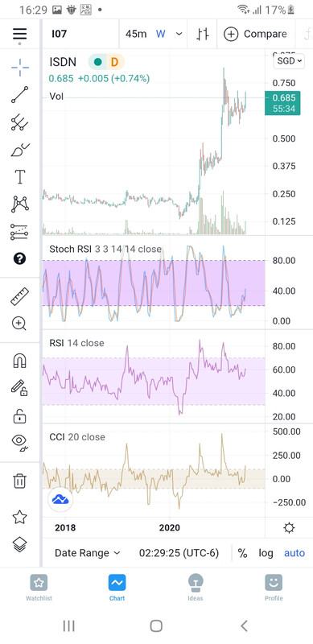The image size is (313, 644).
Task: Tap the Android home button
Action: click(156, 626)
